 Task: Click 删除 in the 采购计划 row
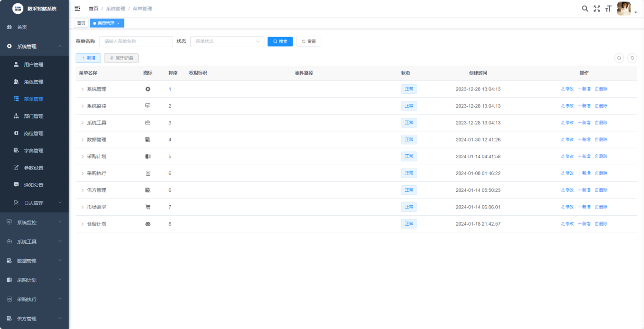(x=601, y=157)
